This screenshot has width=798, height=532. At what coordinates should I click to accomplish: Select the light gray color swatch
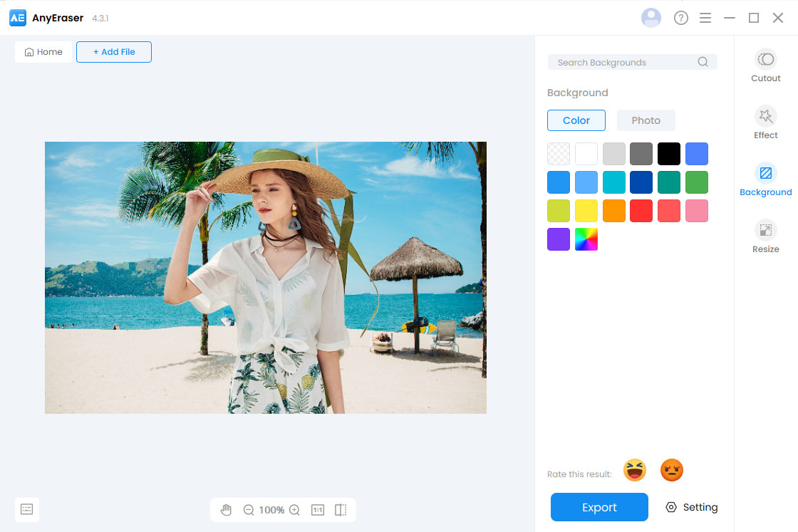[x=613, y=154]
